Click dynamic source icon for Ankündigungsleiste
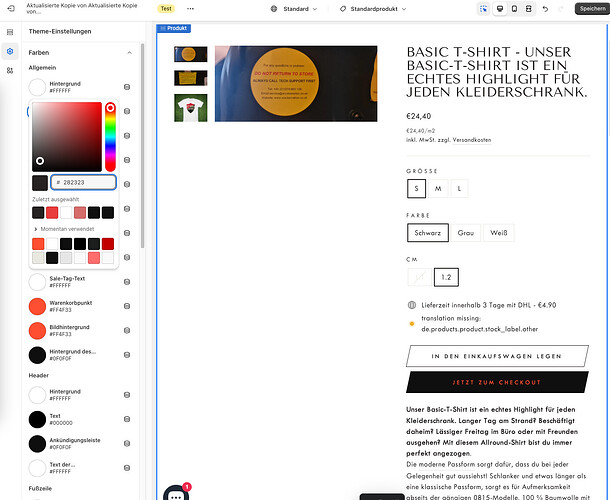The height and width of the screenshot is (500, 610). [127, 444]
